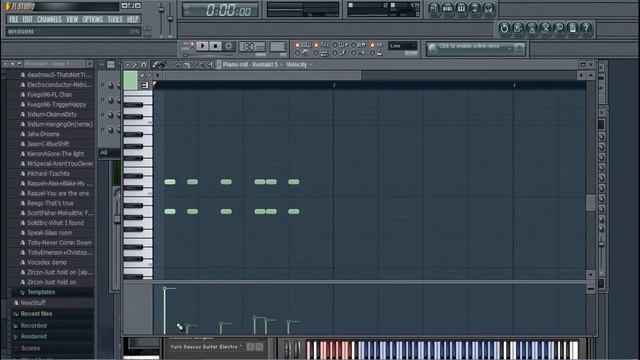Click the project info notepad icon
Screen dimensions: 640x360
tap(573, 28)
